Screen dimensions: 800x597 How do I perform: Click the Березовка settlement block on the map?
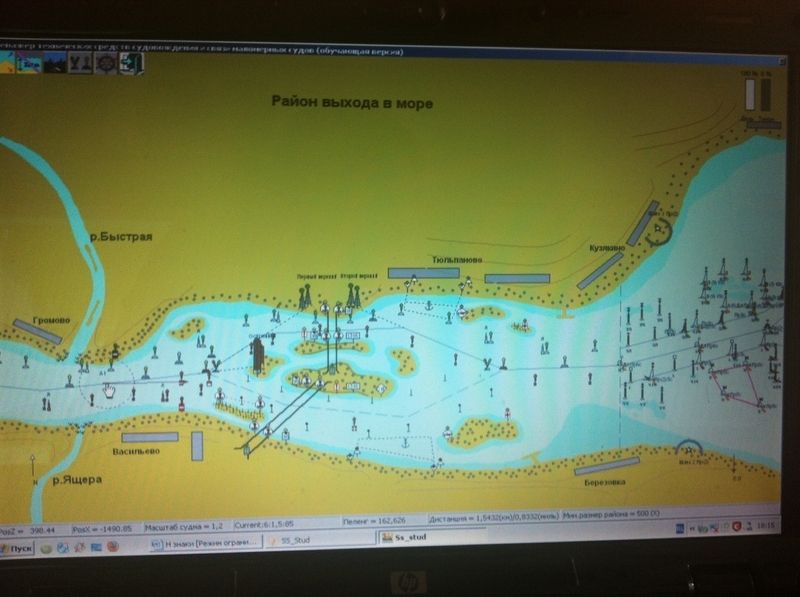[x=606, y=465]
